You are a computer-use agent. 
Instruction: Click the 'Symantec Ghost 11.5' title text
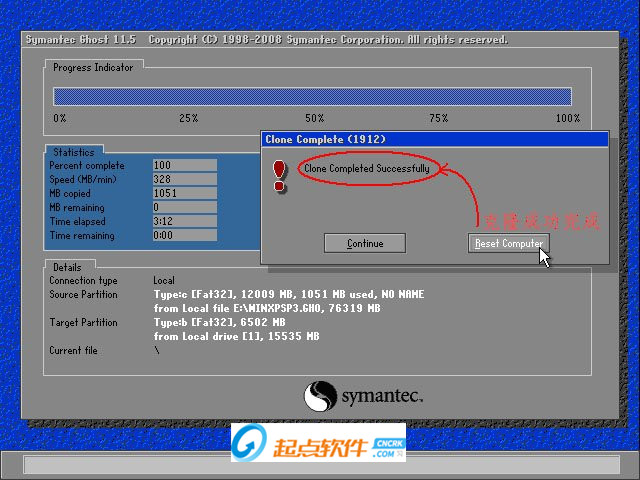point(81,40)
